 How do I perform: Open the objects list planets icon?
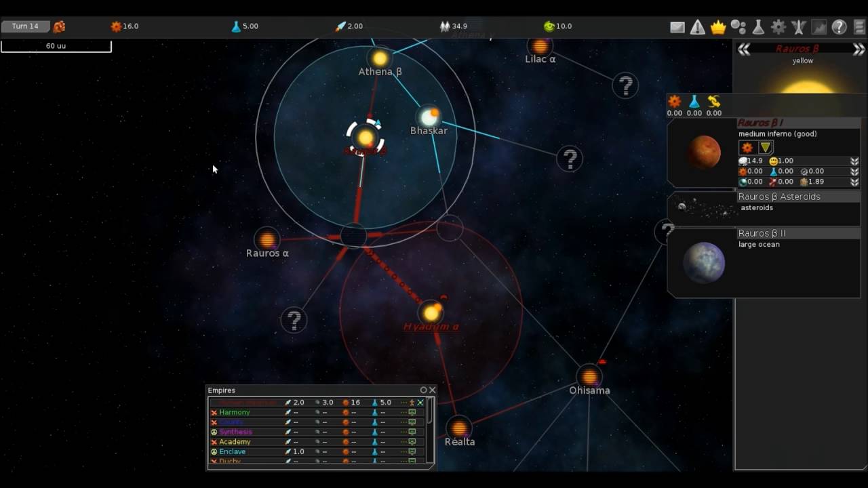pos(738,27)
